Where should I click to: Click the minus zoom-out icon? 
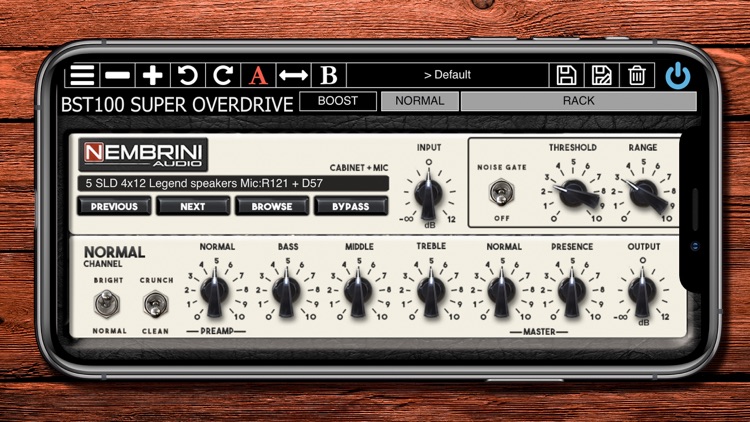pyautogui.click(x=117, y=75)
